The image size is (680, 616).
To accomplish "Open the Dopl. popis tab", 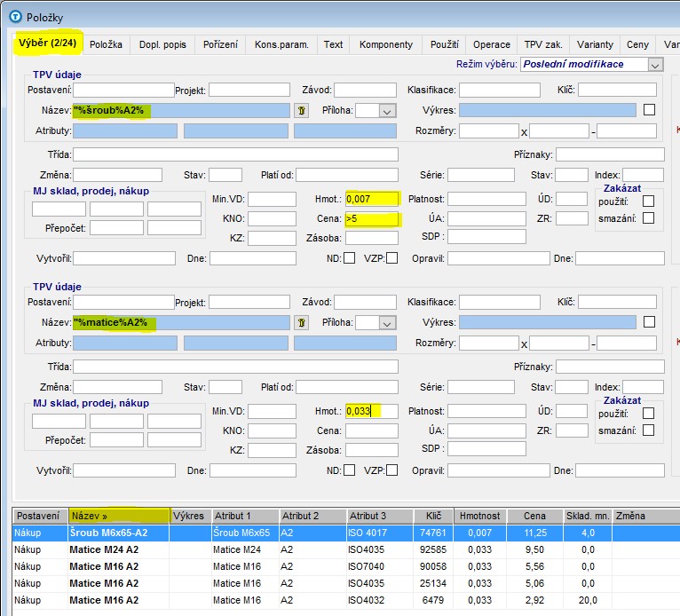I will tap(162, 44).
